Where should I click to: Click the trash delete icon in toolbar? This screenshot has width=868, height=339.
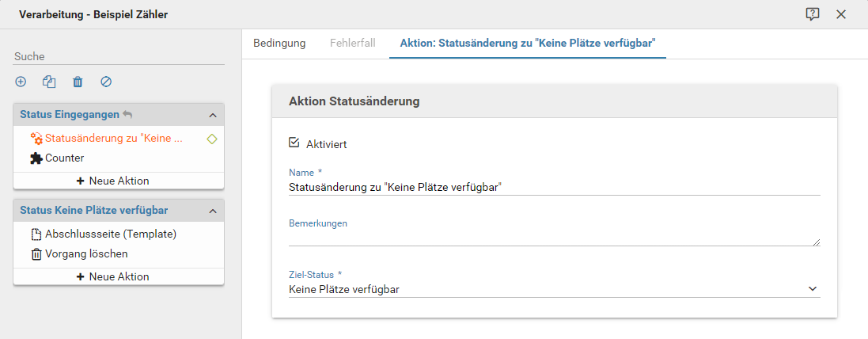(x=78, y=82)
